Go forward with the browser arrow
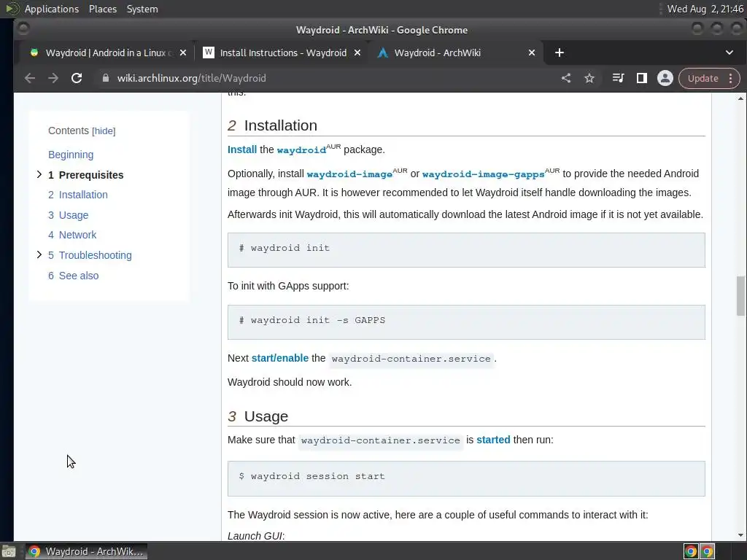Image resolution: width=747 pixels, height=560 pixels. [53, 78]
